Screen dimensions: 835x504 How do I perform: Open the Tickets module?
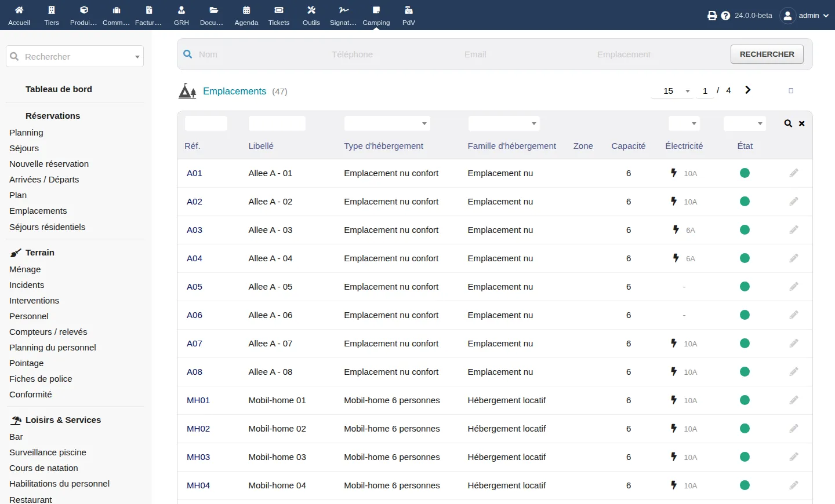tap(279, 16)
